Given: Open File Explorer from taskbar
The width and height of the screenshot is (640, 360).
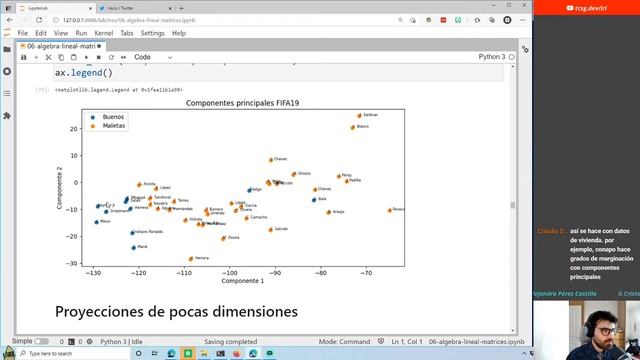Looking at the screenshot, I should [x=204, y=353].
